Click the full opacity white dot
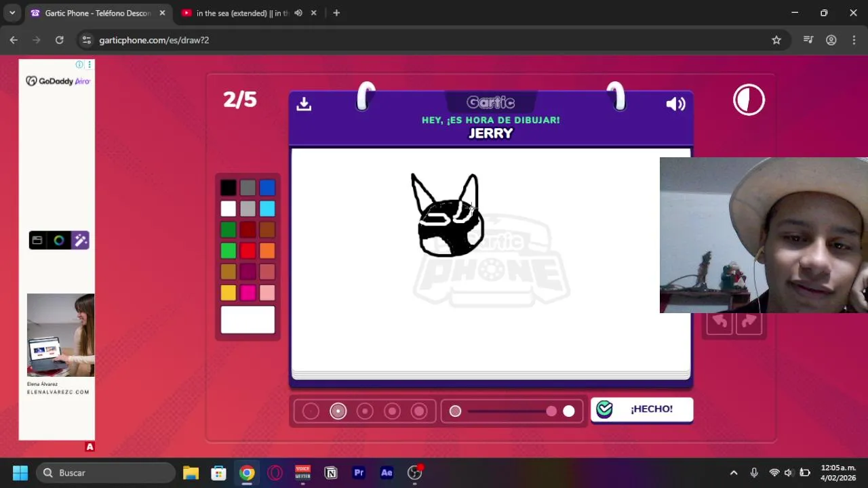The image size is (868, 488). coord(569,411)
